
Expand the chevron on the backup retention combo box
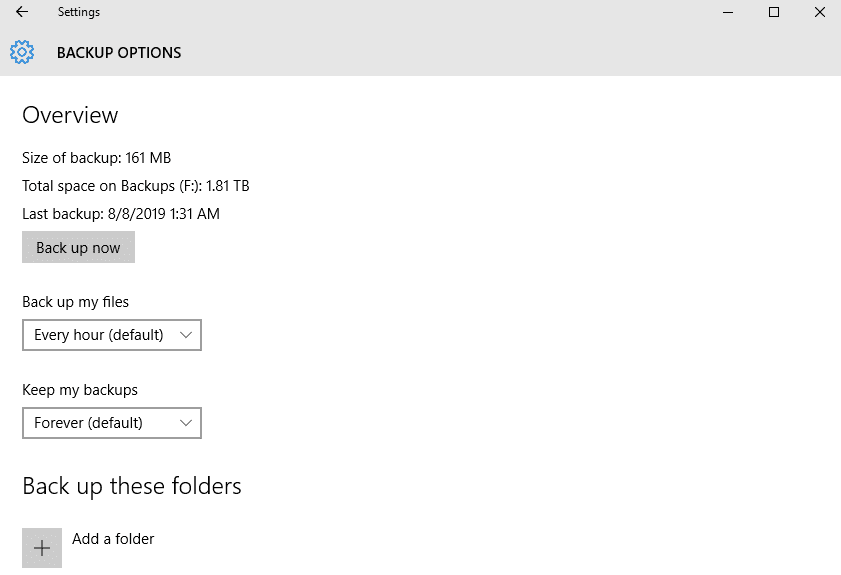(185, 423)
